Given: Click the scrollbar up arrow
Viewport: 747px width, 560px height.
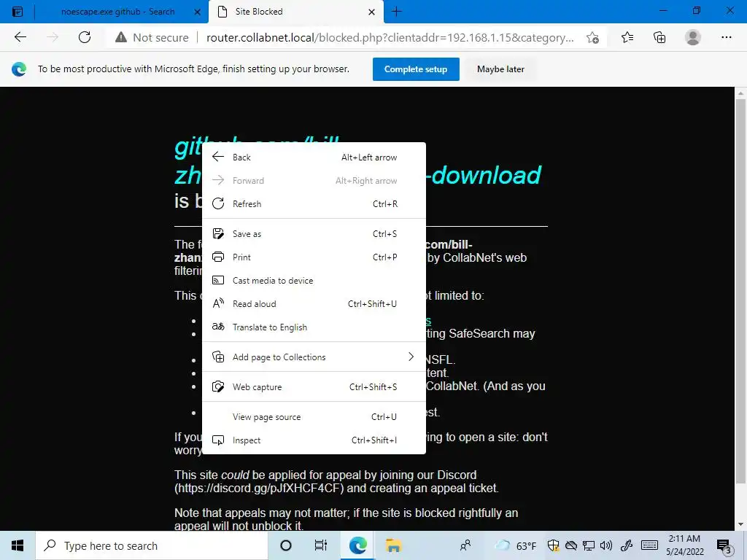Looking at the screenshot, I should (740, 93).
